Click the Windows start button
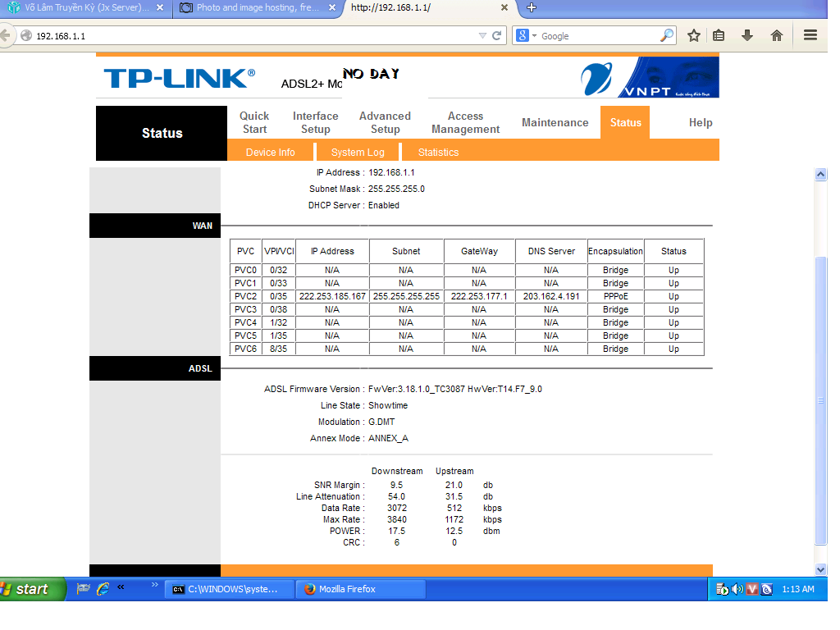The height and width of the screenshot is (630, 840). tap(32, 589)
